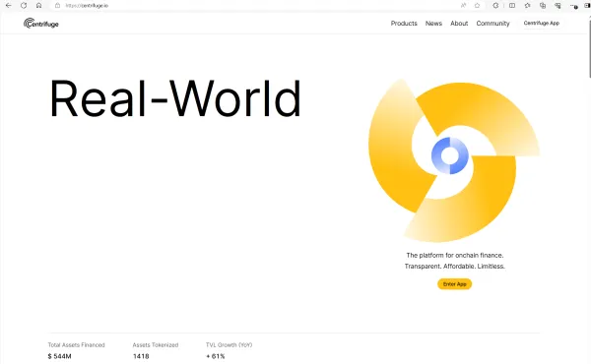Click 'Transparent. Affordable. Limitless.' text
The width and height of the screenshot is (591, 364).
coord(454,267)
